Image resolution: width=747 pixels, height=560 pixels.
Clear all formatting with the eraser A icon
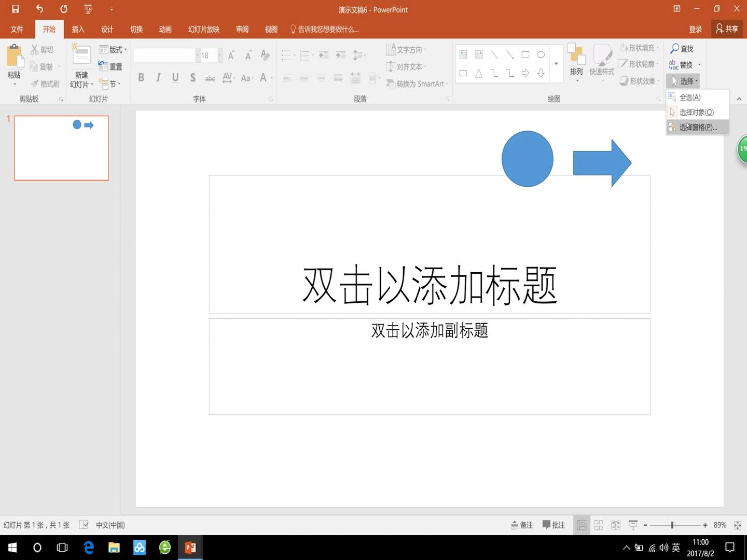265,55
